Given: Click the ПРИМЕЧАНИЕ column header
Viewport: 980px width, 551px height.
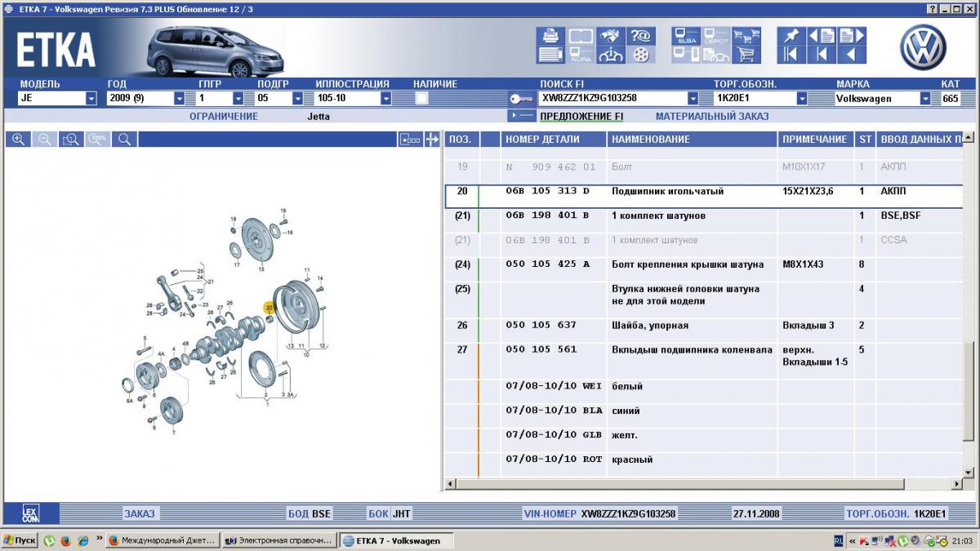Looking at the screenshot, I should [x=816, y=140].
